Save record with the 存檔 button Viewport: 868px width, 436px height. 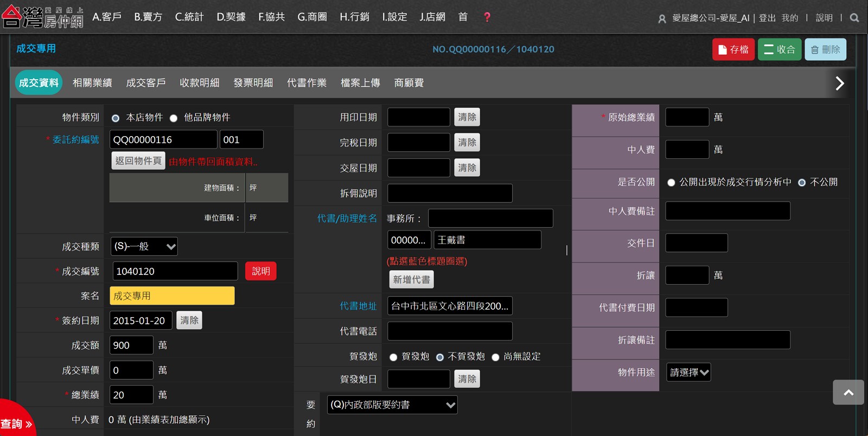tap(733, 49)
